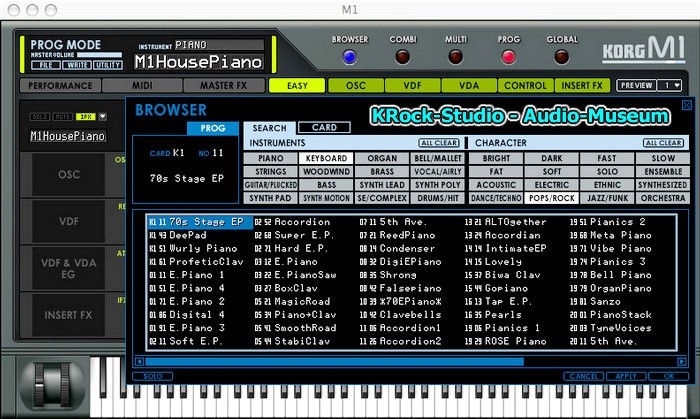Switch to the INSERT FX tab
This screenshot has width=700, height=419.
582,85
